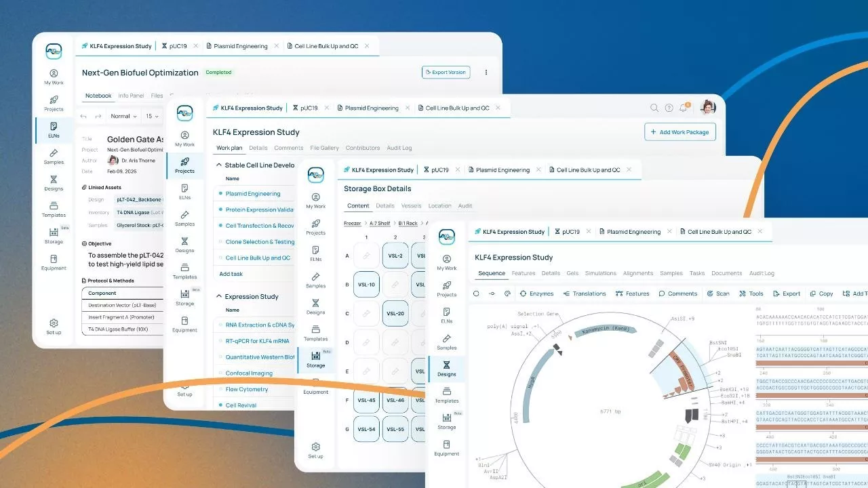Click the Export Version button
The height and width of the screenshot is (488, 868).
[446, 73]
